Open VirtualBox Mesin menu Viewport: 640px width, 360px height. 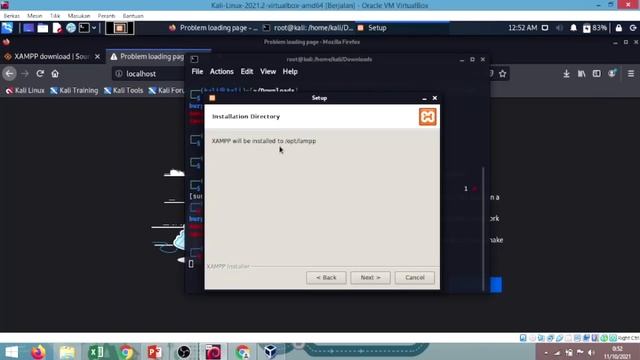pos(35,16)
